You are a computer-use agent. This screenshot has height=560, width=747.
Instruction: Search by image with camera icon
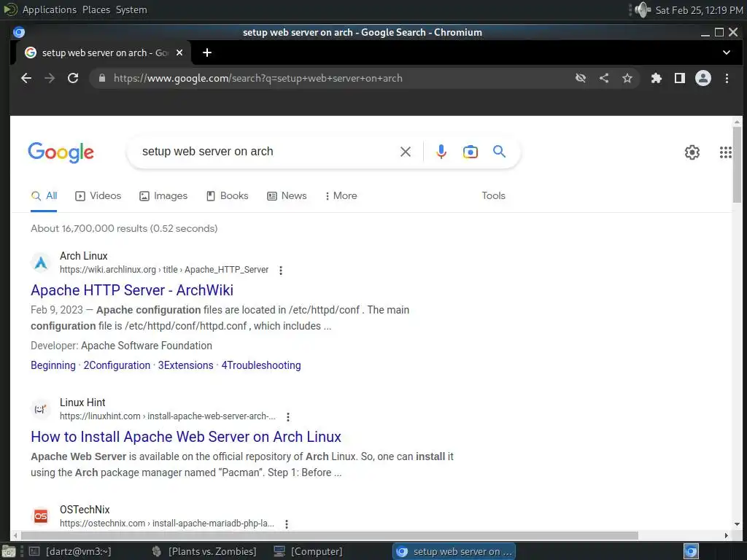(471, 152)
